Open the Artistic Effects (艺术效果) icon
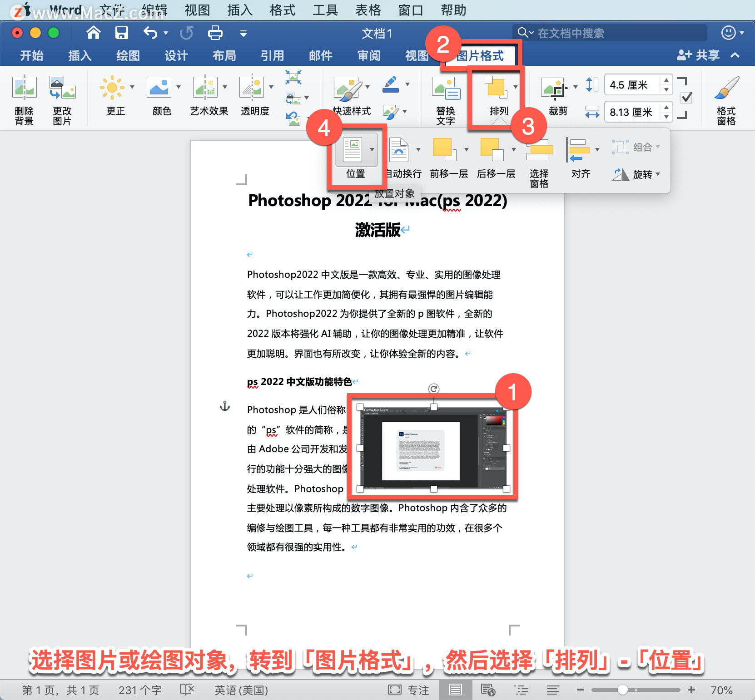 pyautogui.click(x=205, y=87)
